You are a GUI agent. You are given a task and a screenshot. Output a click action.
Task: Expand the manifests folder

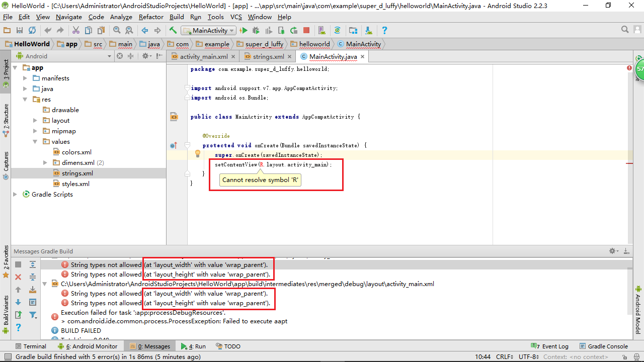pos(25,78)
